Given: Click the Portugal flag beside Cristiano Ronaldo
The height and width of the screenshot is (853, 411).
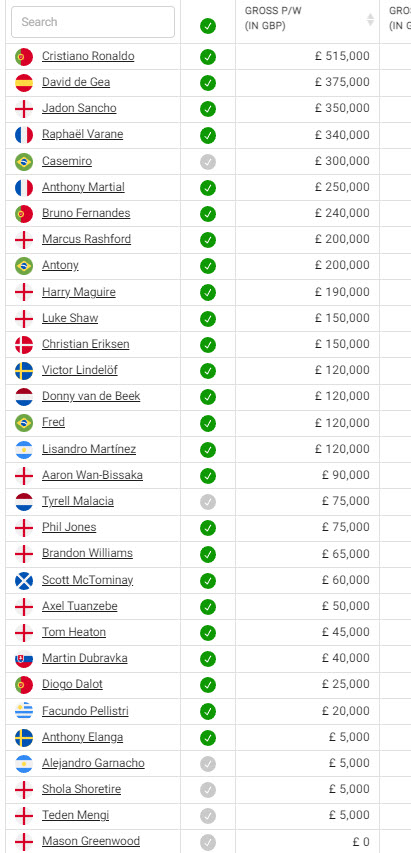Looking at the screenshot, I should click(24, 57).
